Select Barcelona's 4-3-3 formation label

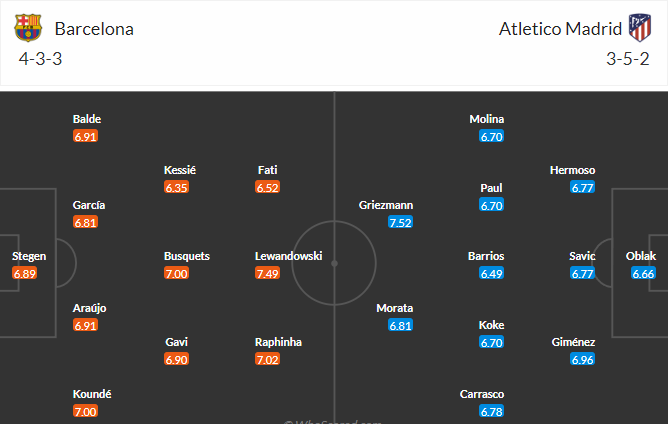coord(40,59)
